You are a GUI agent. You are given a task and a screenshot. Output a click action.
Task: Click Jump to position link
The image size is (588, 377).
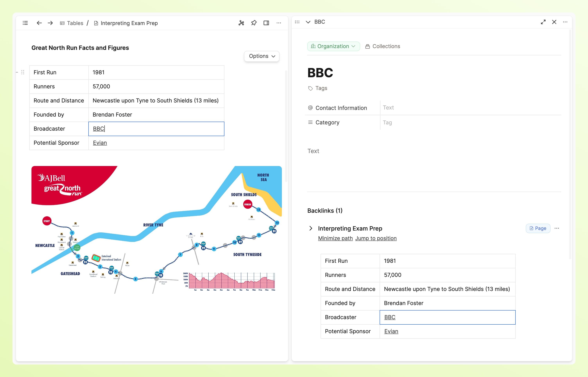point(376,238)
